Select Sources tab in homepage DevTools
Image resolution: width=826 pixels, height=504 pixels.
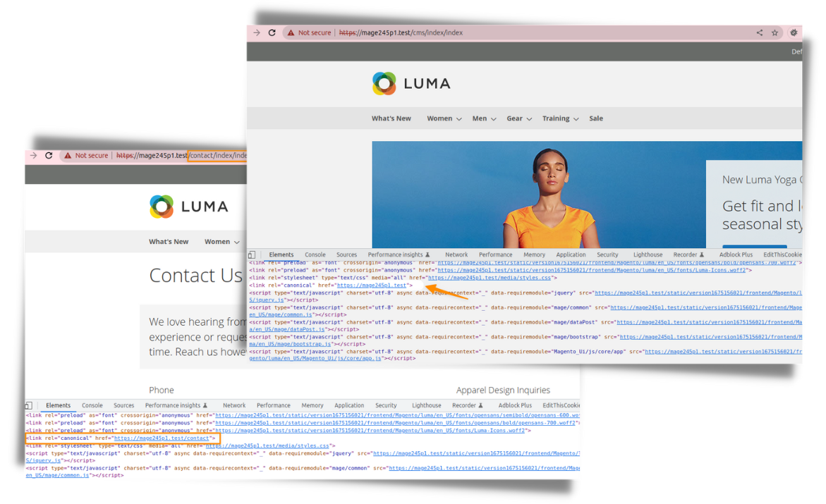[346, 255]
